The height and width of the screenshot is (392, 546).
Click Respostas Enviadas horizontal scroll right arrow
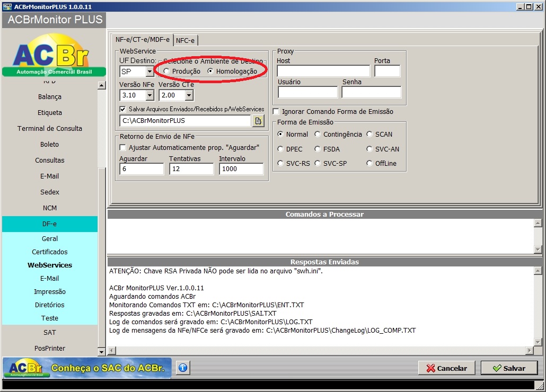(x=530, y=350)
